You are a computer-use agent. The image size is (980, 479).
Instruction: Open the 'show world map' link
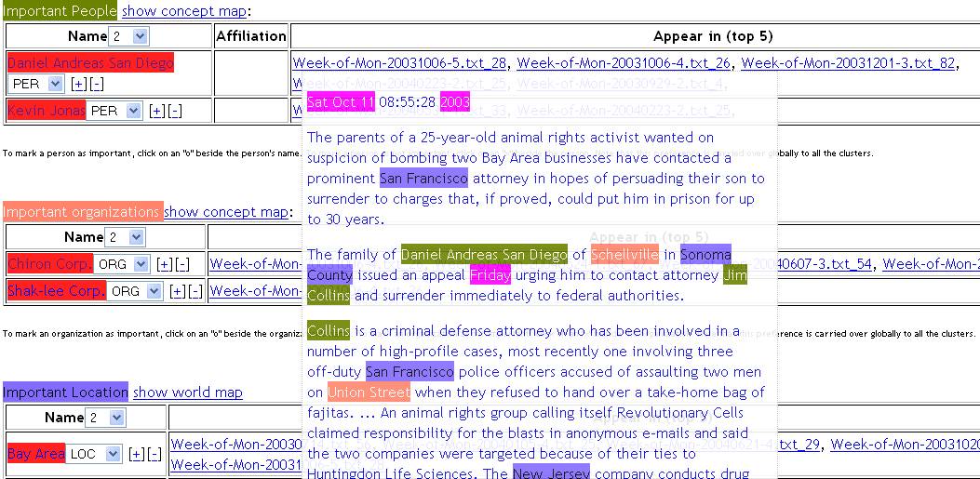187,393
